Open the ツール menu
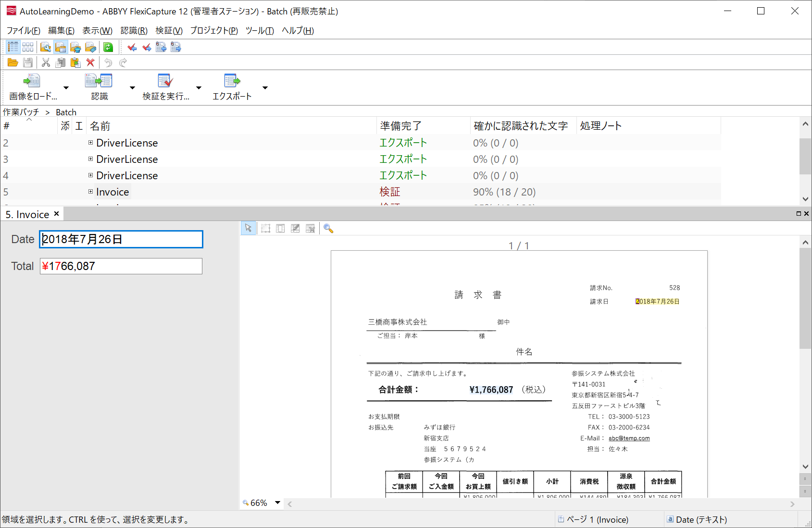 [x=260, y=30]
